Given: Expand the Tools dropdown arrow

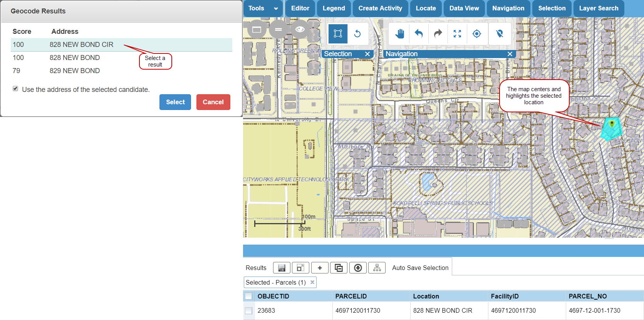Looking at the screenshot, I should 276,8.
